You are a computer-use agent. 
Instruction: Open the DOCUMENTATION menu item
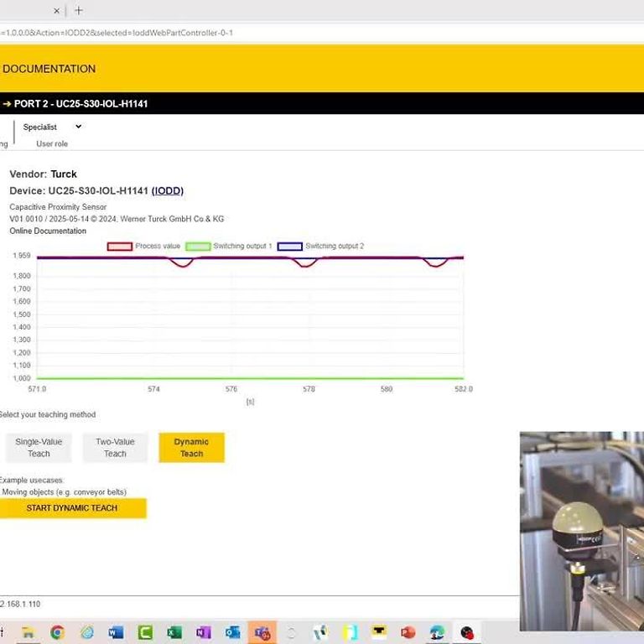[x=49, y=69]
